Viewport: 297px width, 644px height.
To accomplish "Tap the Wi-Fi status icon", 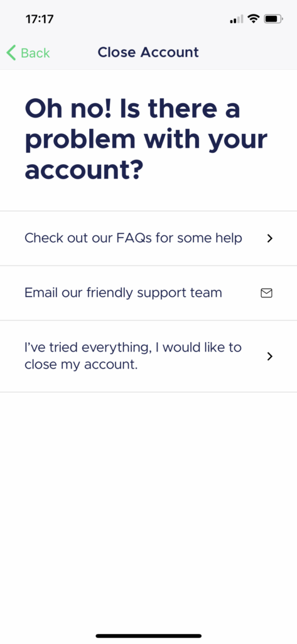I will pyautogui.click(x=254, y=18).
